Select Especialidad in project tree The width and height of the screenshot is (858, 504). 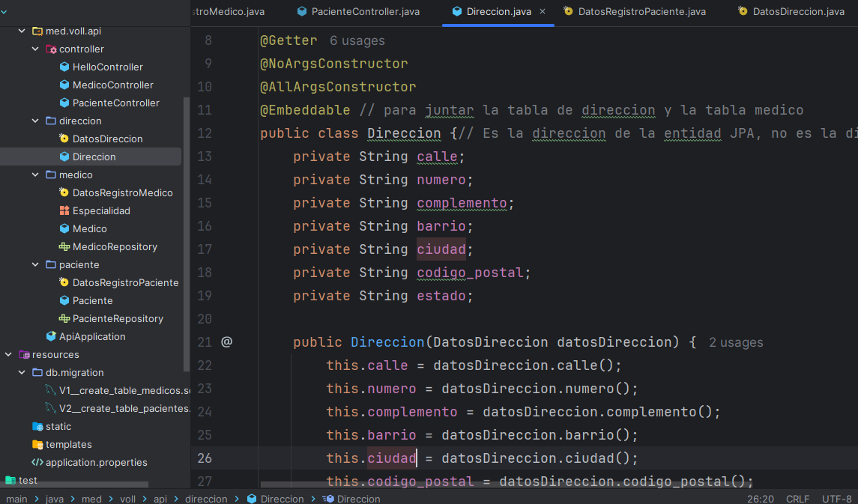[101, 210]
